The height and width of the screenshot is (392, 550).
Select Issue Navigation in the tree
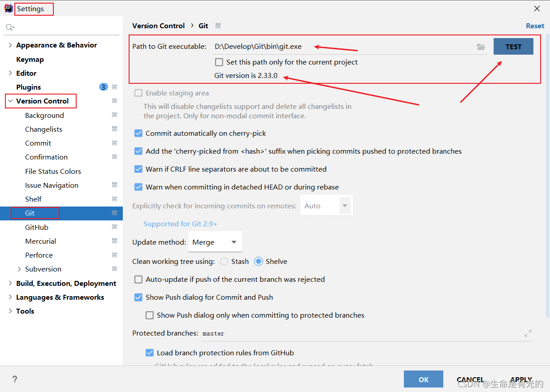click(52, 185)
